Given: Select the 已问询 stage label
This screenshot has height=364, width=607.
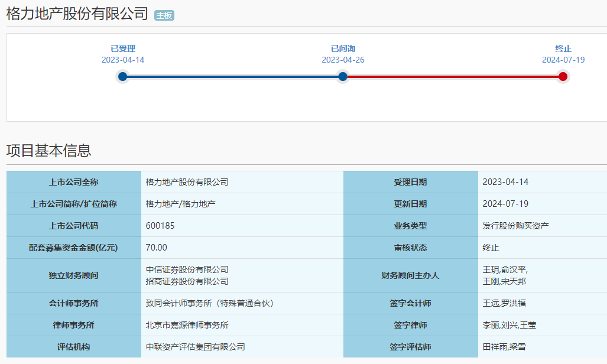Looking at the screenshot, I should coord(343,48).
